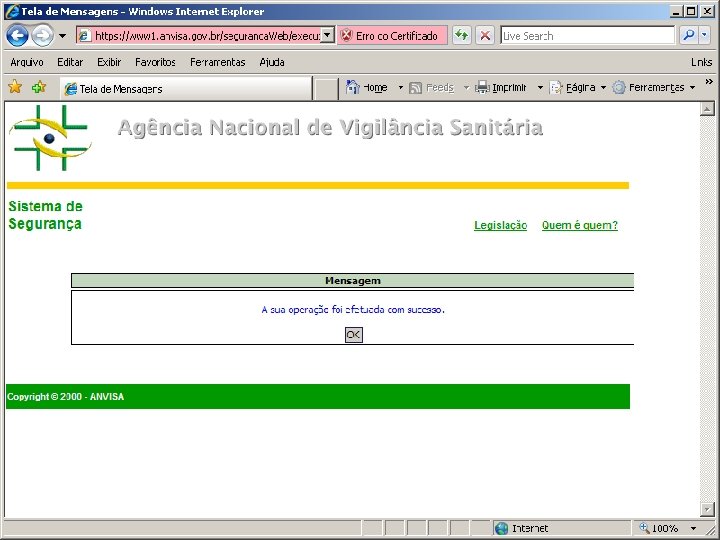
Task: Open the Legislação link
Action: point(500,225)
